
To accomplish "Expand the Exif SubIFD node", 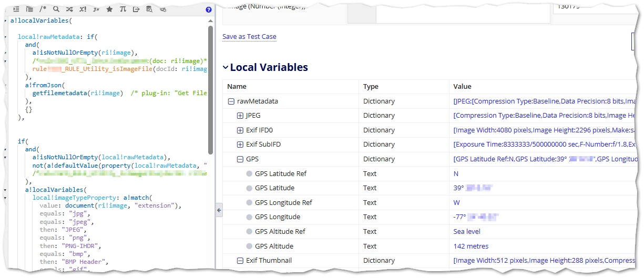I will pos(240,145).
